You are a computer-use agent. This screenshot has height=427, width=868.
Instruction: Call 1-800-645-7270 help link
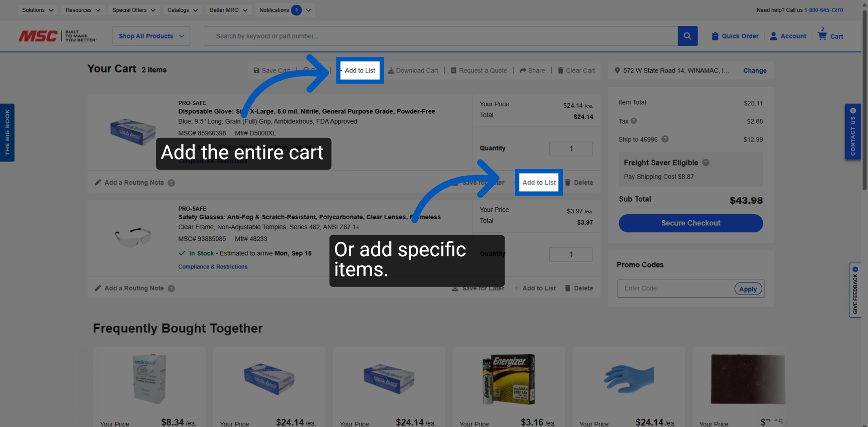pos(824,10)
